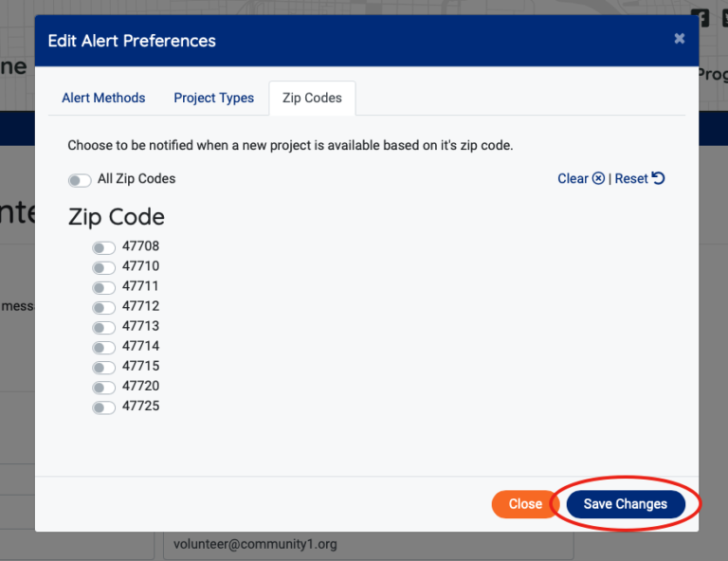Image resolution: width=728 pixels, height=561 pixels.
Task: Toggle zip code 47715
Action: [x=103, y=367]
